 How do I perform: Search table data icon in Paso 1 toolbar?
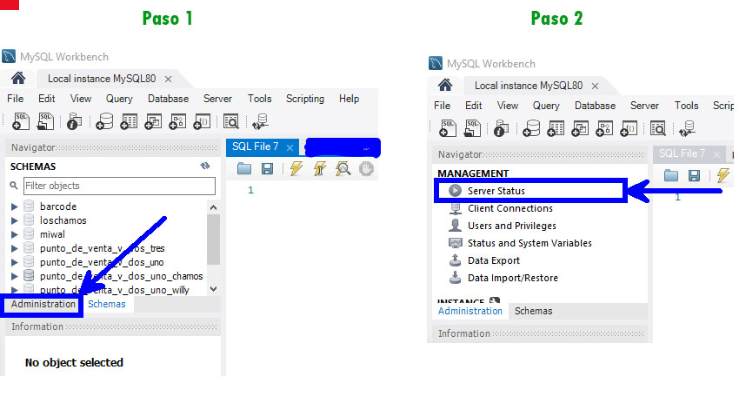click(x=231, y=121)
